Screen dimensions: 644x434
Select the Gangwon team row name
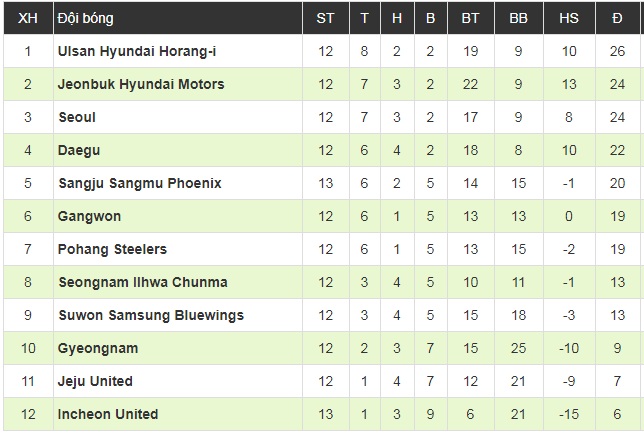click(x=87, y=216)
